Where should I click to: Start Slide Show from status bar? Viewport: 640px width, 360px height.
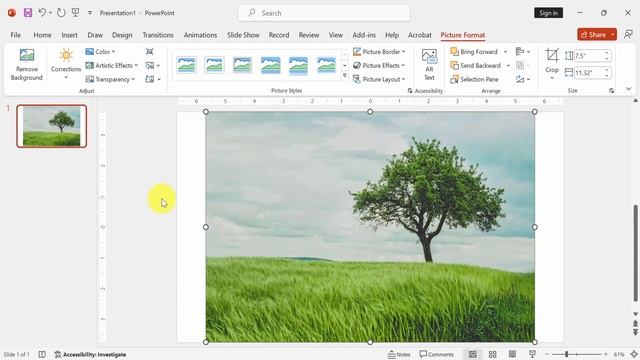coord(532,354)
